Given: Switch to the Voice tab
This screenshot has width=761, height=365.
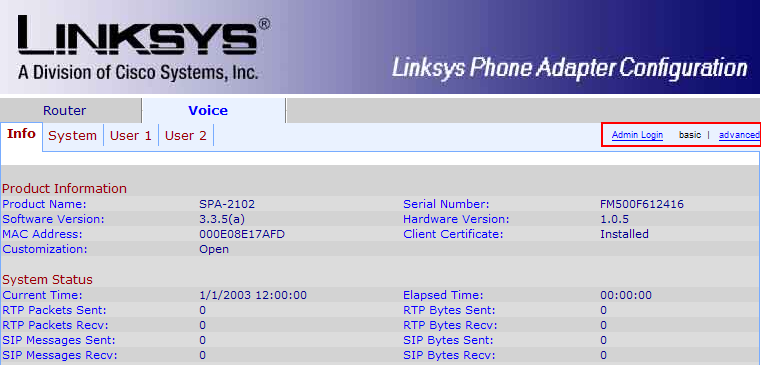Looking at the screenshot, I should 208,110.
